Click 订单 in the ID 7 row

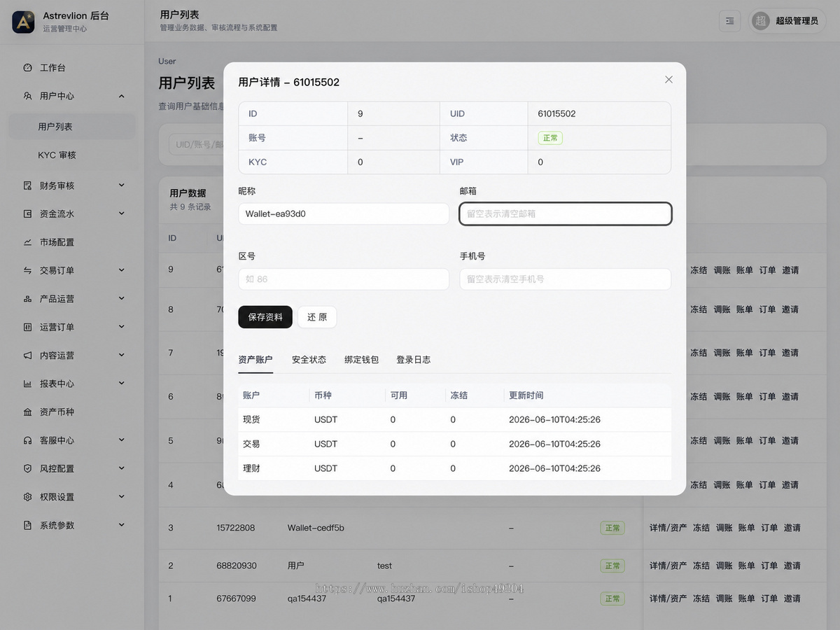[767, 353]
